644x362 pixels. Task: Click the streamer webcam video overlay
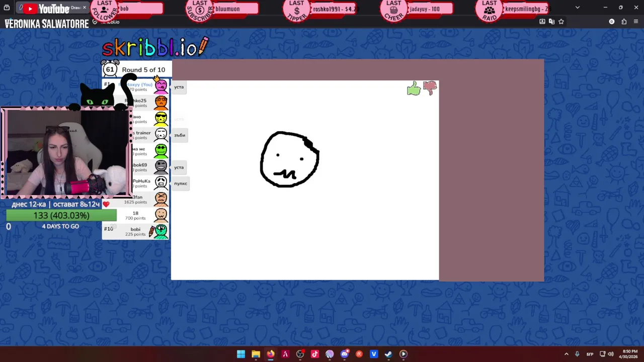pyautogui.click(x=66, y=153)
